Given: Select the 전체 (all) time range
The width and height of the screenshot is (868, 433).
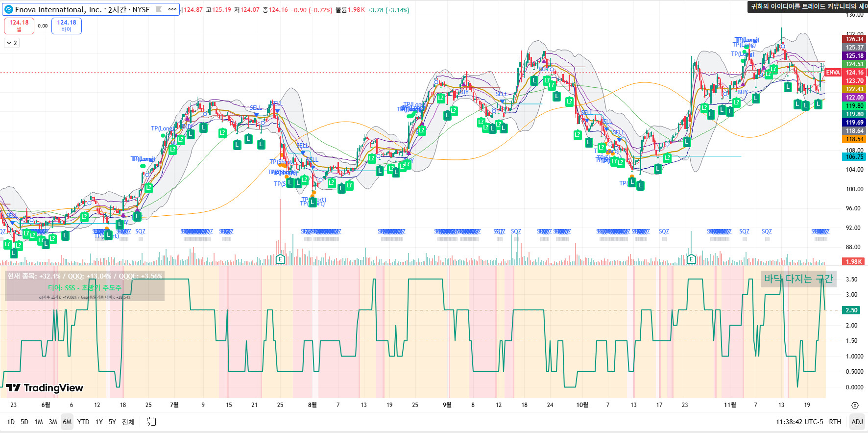Looking at the screenshot, I should click(128, 422).
